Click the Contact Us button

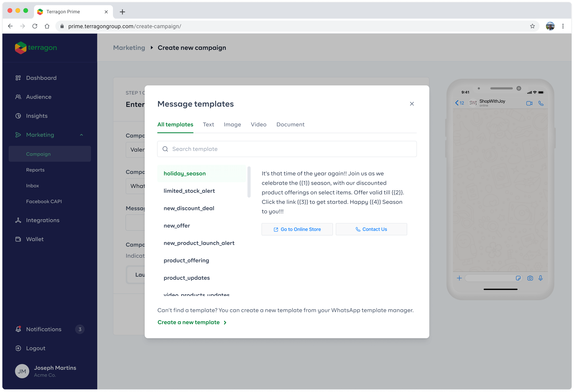coord(371,230)
